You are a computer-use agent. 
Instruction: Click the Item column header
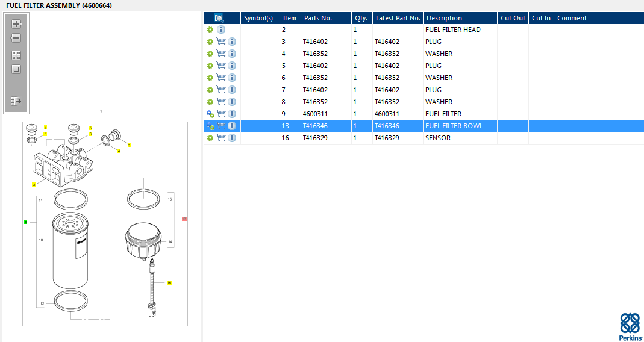click(290, 18)
